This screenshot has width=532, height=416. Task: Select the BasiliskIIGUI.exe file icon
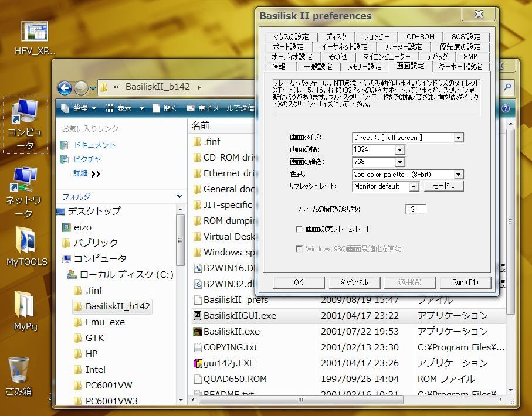(197, 316)
